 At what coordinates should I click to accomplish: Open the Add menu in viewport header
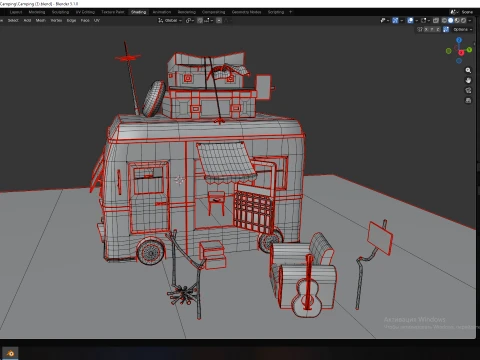click(x=27, y=20)
